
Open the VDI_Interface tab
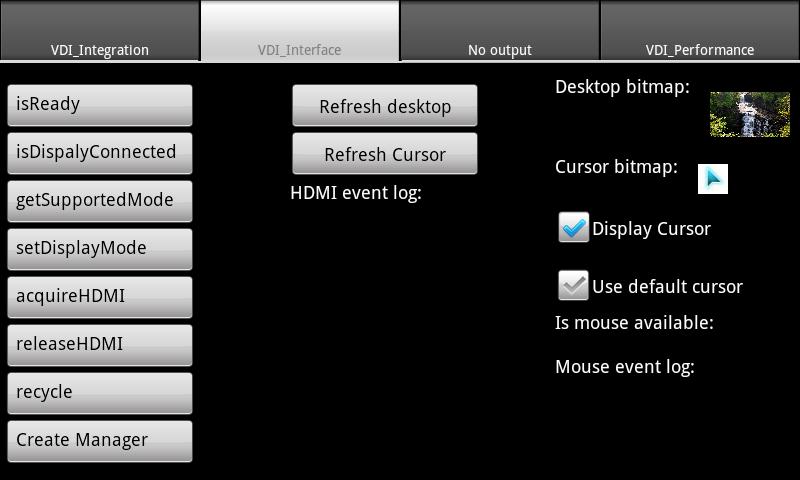[x=300, y=32]
